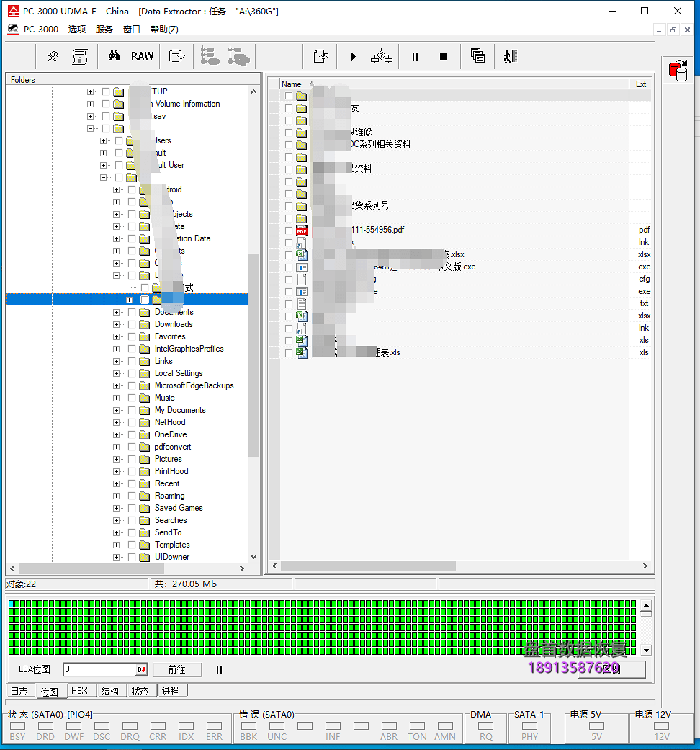Click the 前往 button
700x750 pixels.
177,669
